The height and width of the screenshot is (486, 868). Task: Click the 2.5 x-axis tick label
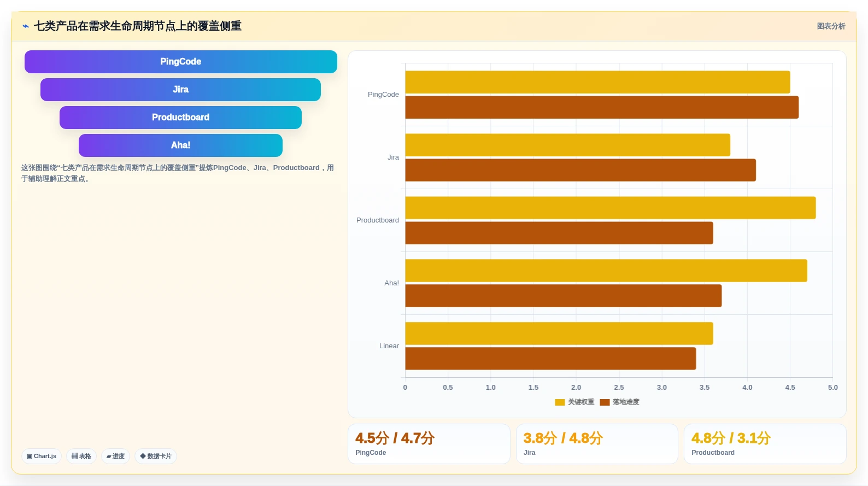(x=619, y=388)
